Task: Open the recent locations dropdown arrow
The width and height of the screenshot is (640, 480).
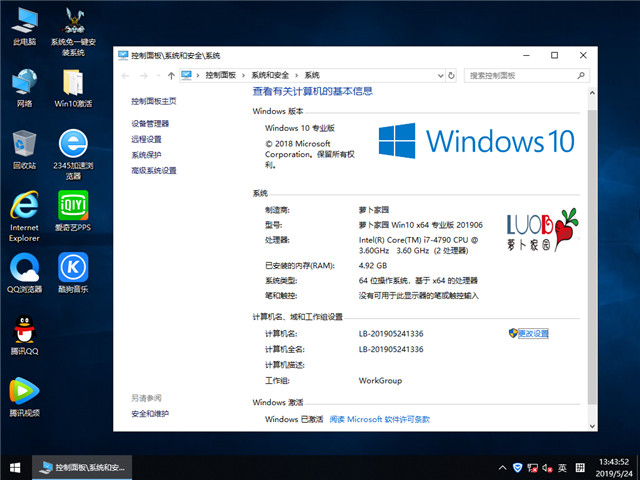Action: (159, 76)
